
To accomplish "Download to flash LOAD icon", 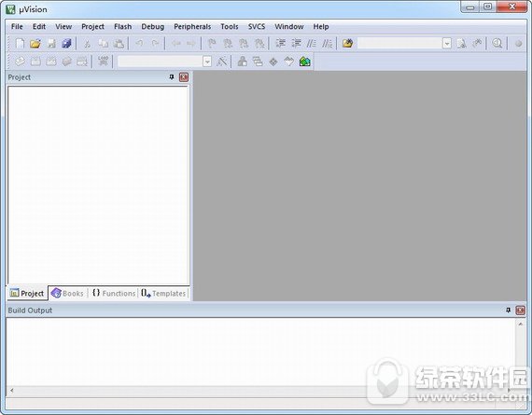I will click(x=103, y=62).
